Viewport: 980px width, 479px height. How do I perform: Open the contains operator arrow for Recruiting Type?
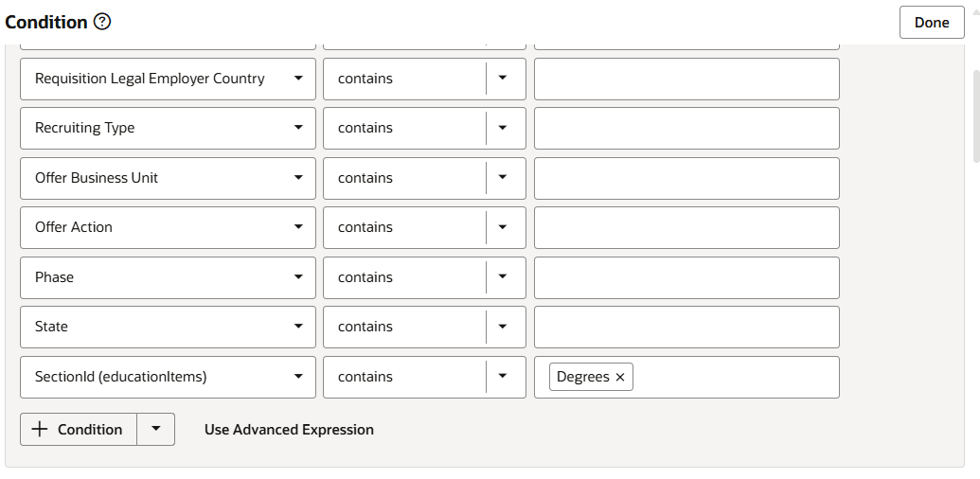[x=503, y=128]
